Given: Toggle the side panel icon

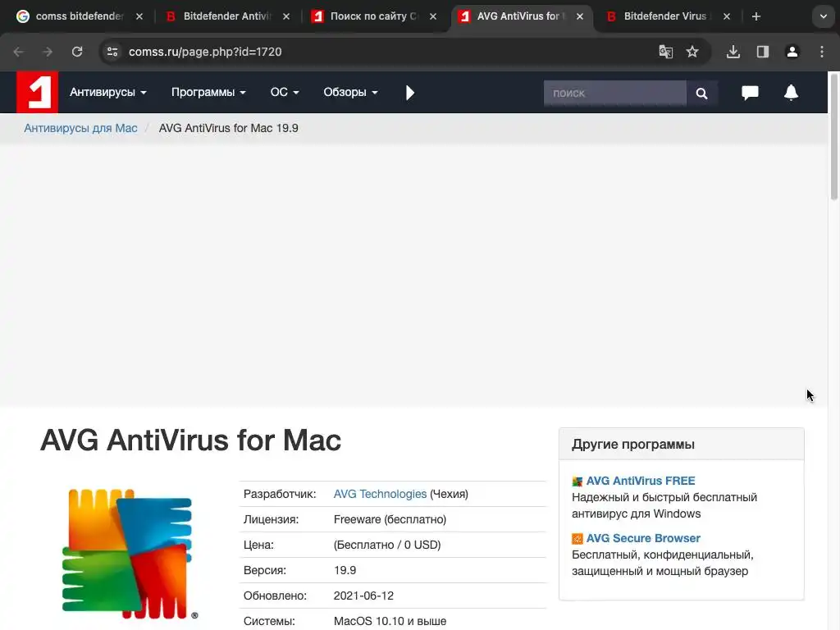Looking at the screenshot, I should pyautogui.click(x=762, y=52).
